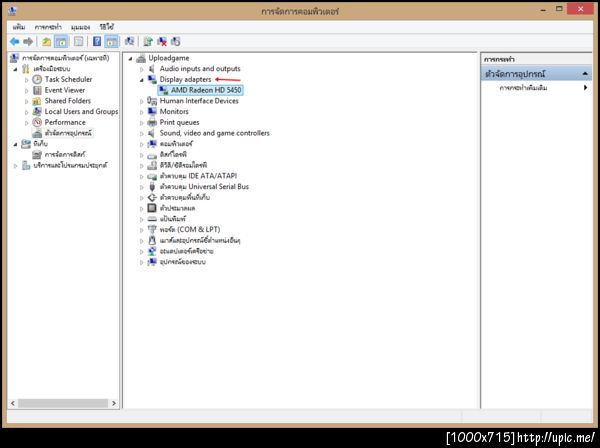Click the Up one level folder icon
The height and width of the screenshot is (448, 600).
point(46,41)
